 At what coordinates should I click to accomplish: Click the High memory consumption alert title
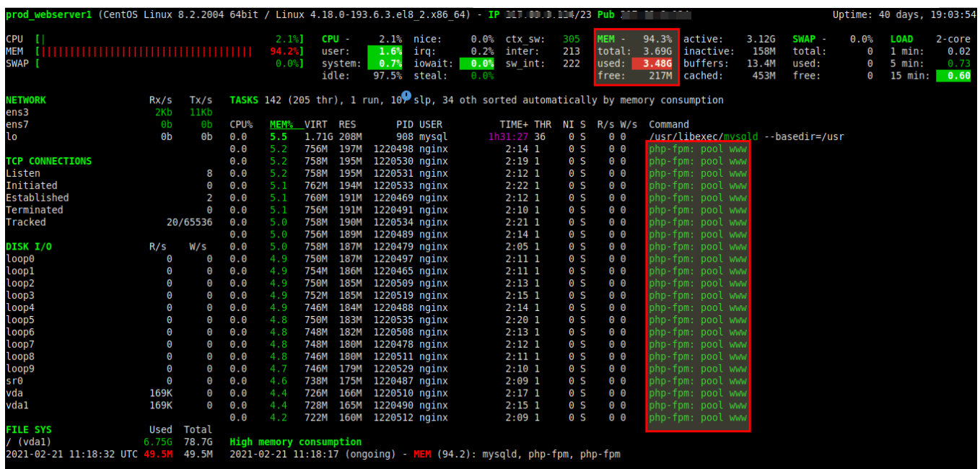[295, 442]
